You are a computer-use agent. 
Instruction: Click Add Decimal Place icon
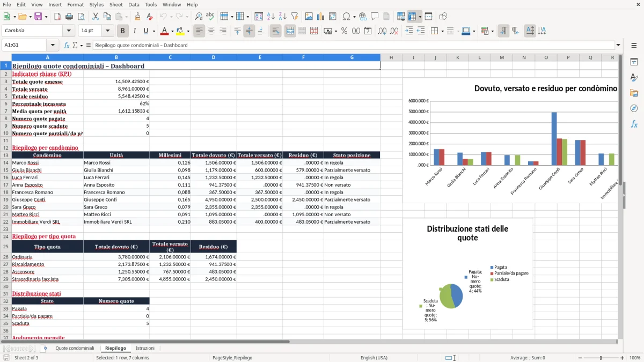pyautogui.click(x=382, y=31)
